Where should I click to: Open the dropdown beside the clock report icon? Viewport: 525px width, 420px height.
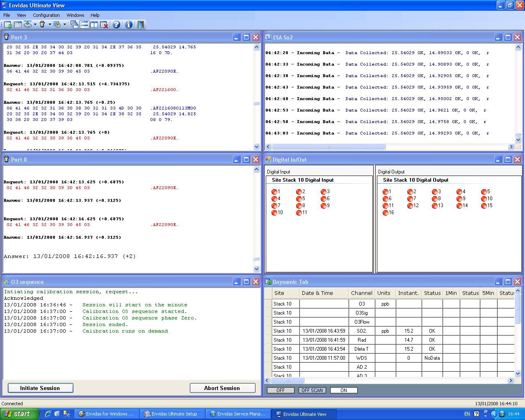coord(65,25)
